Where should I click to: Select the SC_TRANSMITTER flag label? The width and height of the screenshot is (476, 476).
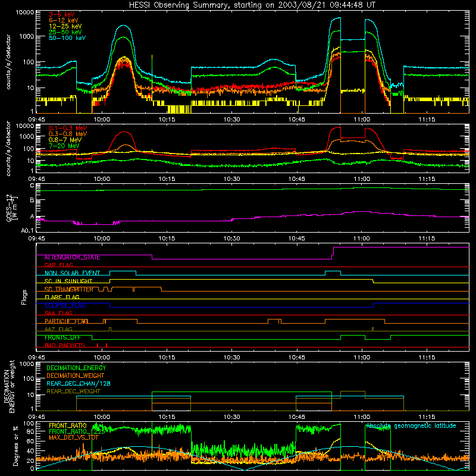(x=69, y=289)
